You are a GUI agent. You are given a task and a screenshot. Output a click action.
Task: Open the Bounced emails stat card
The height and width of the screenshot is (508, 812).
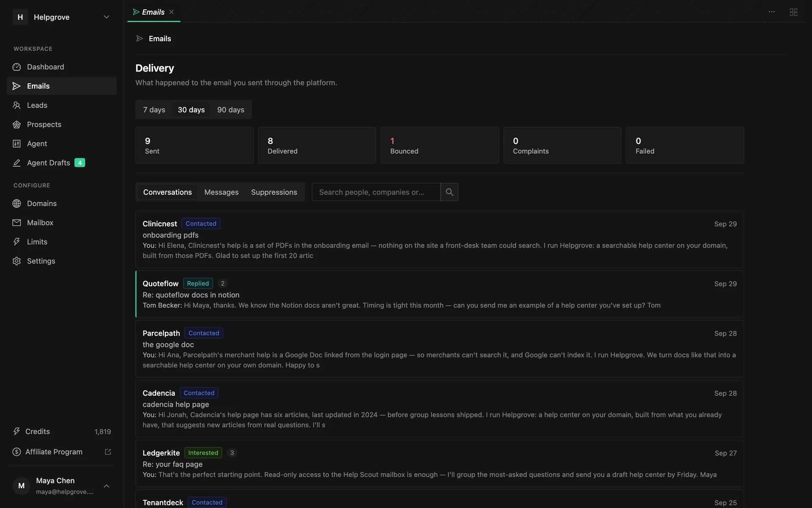click(439, 145)
